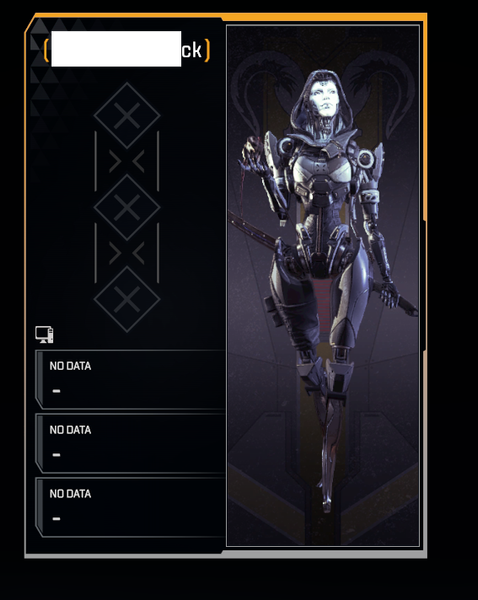The width and height of the screenshot is (478, 600).
Task: Click the PC platform monitor icon
Action: tap(44, 334)
